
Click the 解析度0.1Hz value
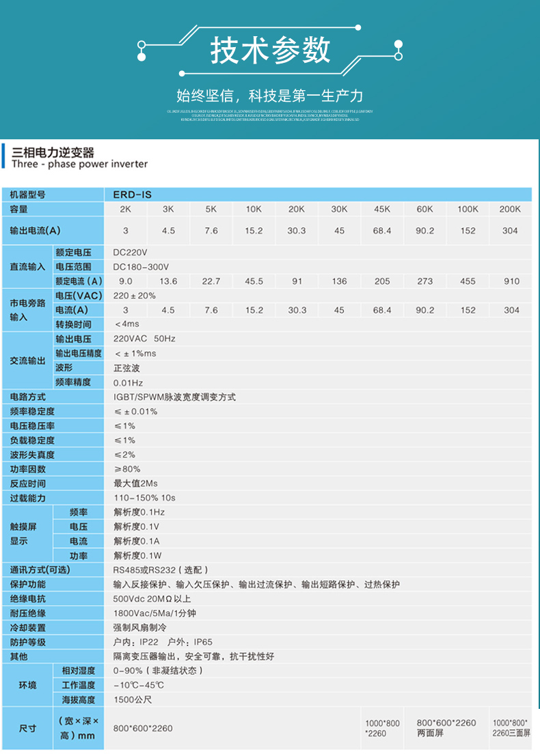coord(139,512)
